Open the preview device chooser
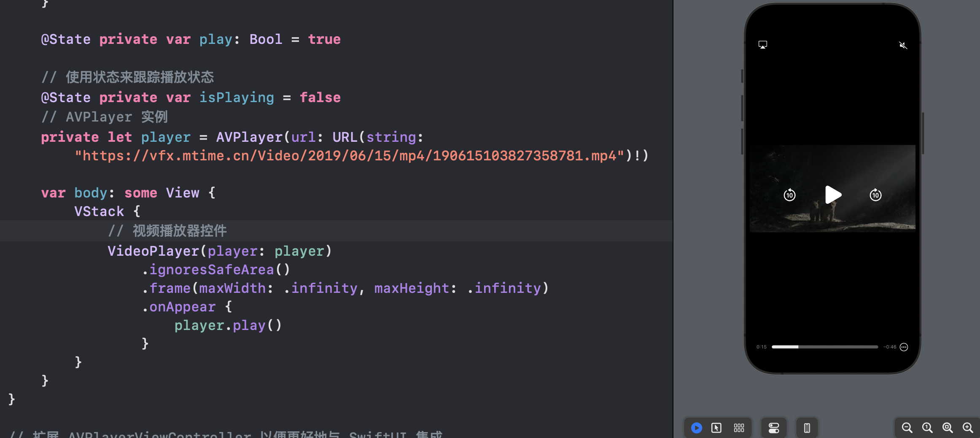Image resolution: width=980 pixels, height=438 pixels. (807, 428)
